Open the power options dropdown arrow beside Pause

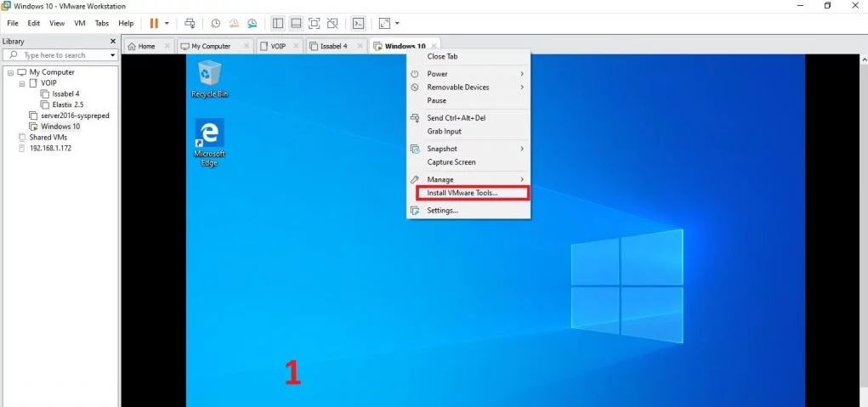click(167, 23)
